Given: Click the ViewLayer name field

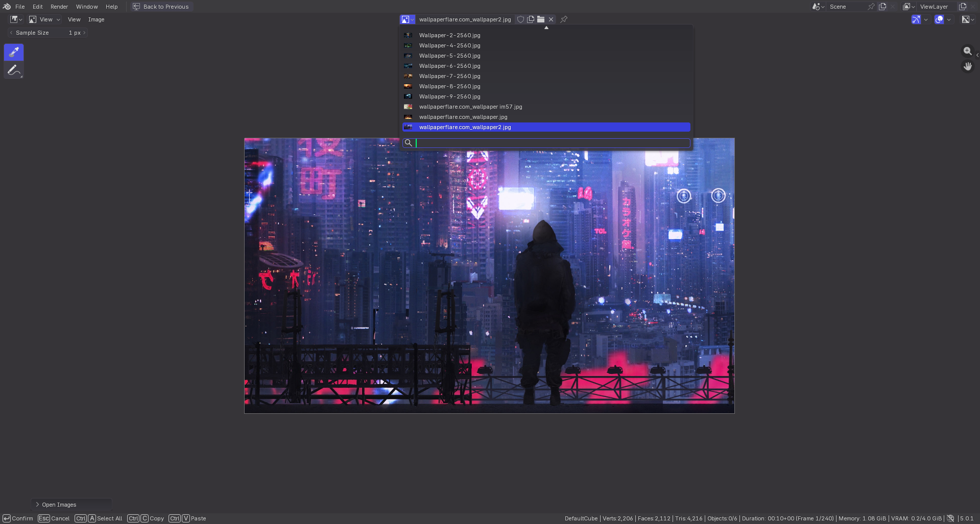Looking at the screenshot, I should pos(937,7).
